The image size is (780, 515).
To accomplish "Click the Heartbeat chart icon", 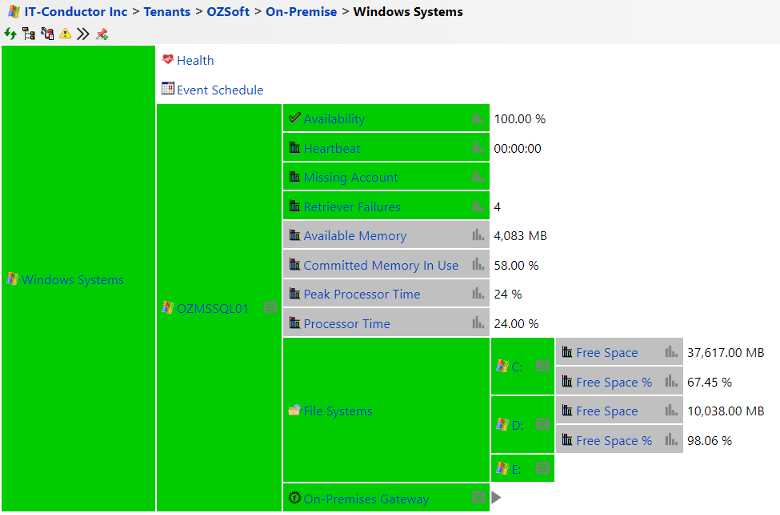I will pyautogui.click(x=478, y=148).
